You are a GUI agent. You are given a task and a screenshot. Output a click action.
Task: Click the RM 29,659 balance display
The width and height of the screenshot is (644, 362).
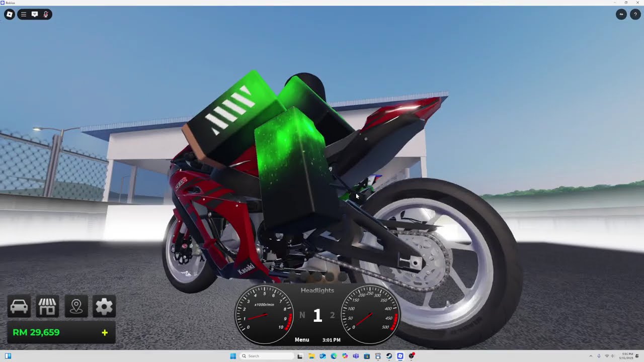(x=36, y=332)
